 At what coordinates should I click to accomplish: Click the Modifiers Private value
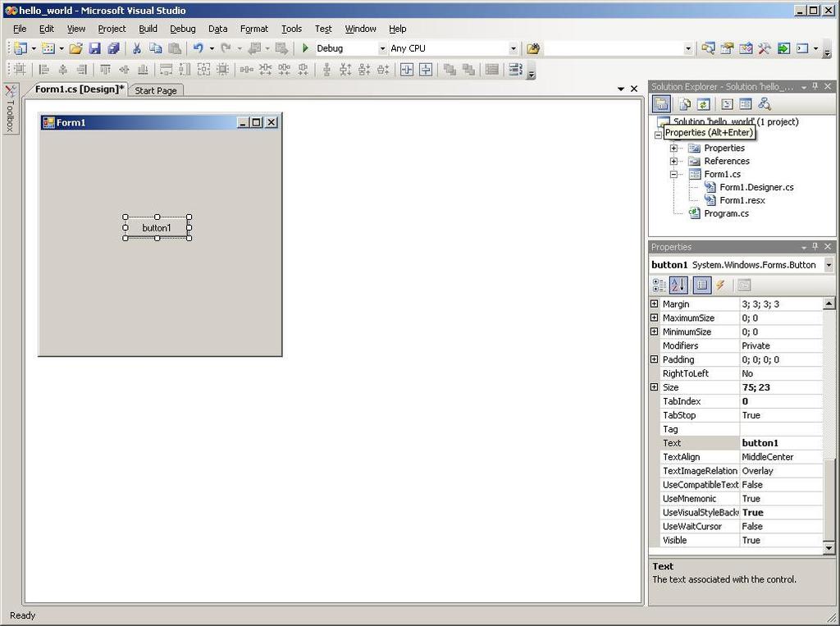781,345
